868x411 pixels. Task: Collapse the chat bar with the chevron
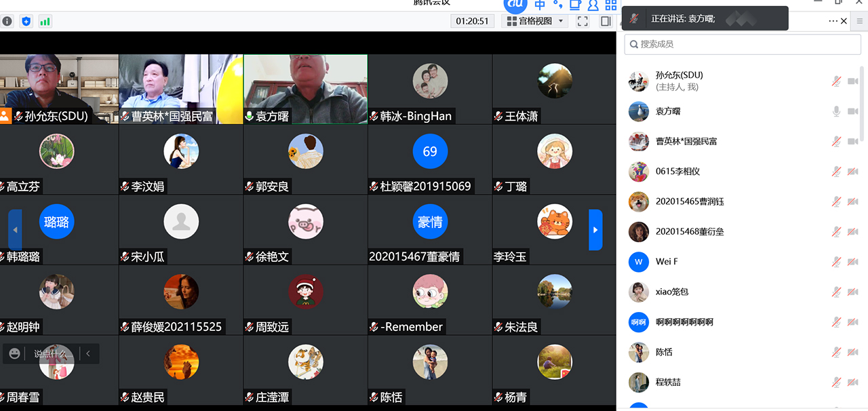[x=88, y=353]
